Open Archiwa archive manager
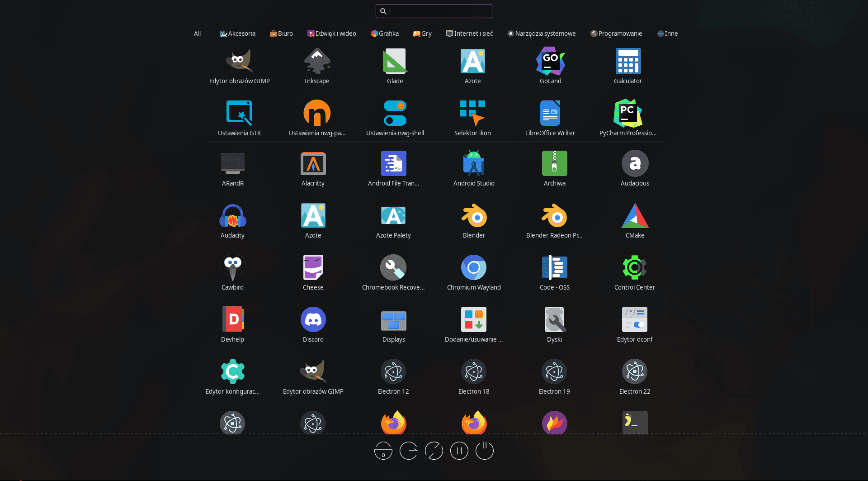This screenshot has width=868, height=481. [x=554, y=168]
